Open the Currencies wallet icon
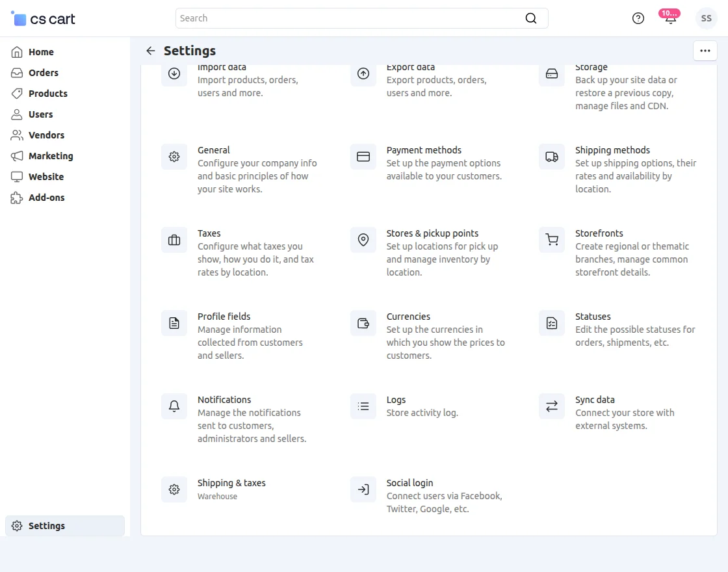This screenshot has height=572, width=728. point(363,323)
